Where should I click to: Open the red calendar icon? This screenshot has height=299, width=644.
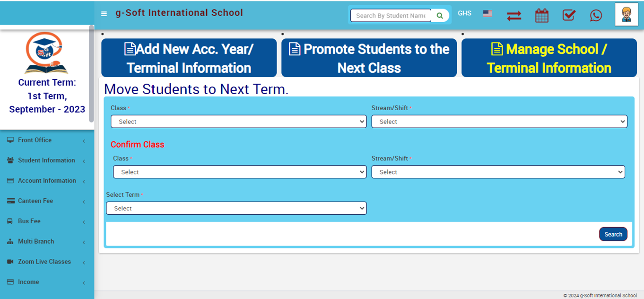(541, 16)
